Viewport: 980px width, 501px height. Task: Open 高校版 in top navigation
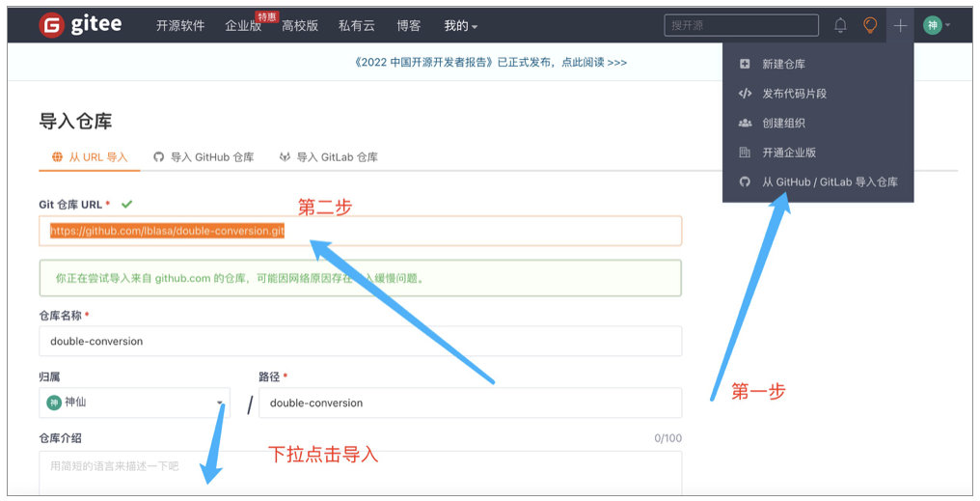[x=300, y=26]
